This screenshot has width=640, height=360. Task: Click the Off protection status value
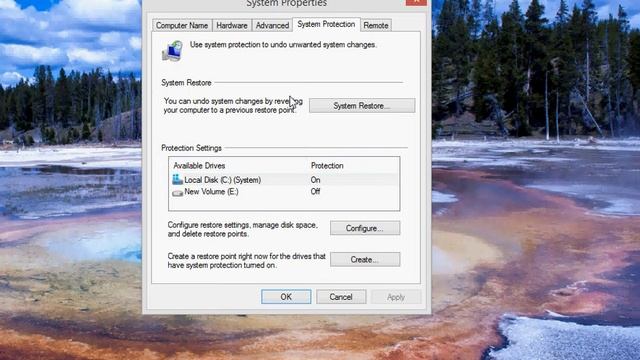pos(315,191)
